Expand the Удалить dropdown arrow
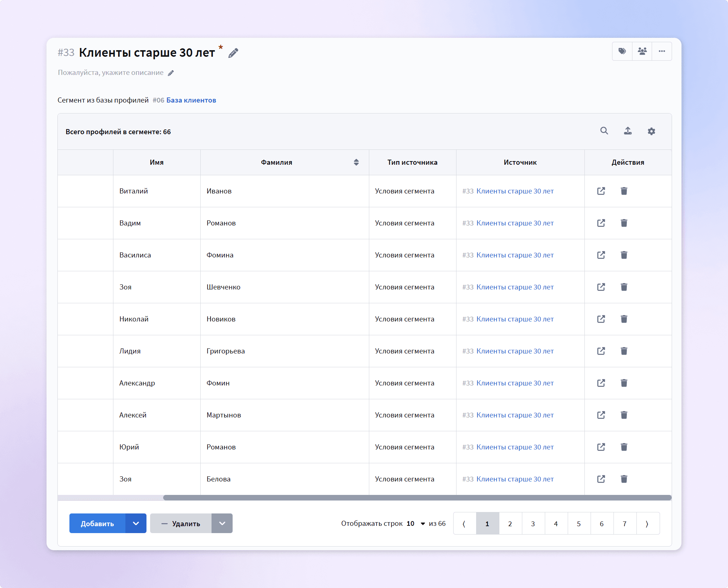Screen dimensions: 728x588 pyautogui.click(x=222, y=523)
